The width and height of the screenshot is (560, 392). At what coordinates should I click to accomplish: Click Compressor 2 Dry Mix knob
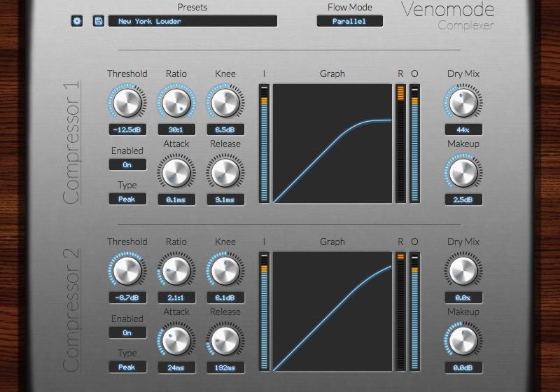click(x=463, y=270)
